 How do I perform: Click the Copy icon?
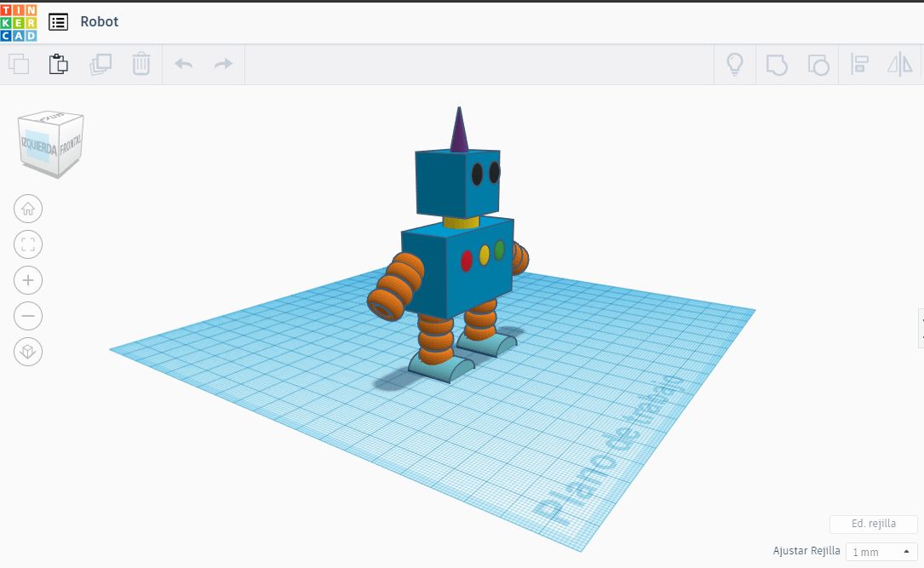pos(18,64)
